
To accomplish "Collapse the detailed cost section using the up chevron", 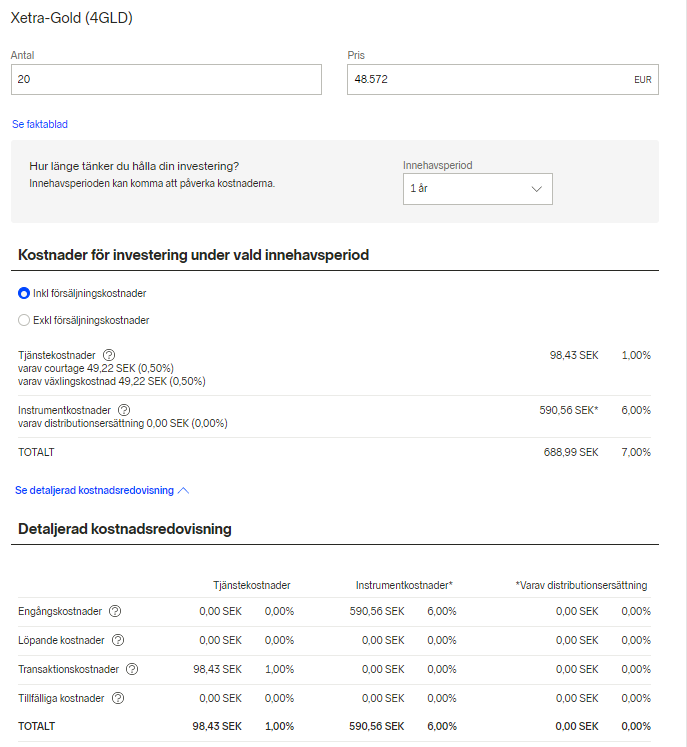I will point(183,491).
